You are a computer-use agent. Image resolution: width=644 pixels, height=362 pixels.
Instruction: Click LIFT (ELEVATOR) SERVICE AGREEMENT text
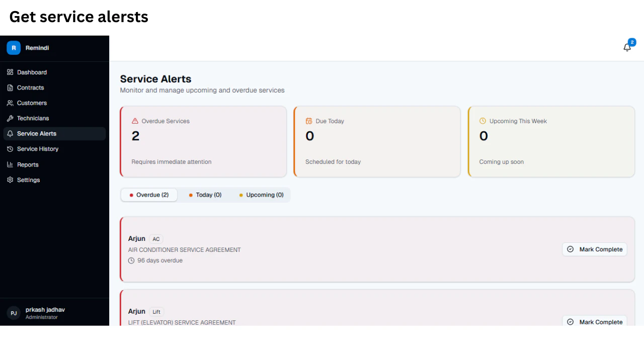[182, 322]
